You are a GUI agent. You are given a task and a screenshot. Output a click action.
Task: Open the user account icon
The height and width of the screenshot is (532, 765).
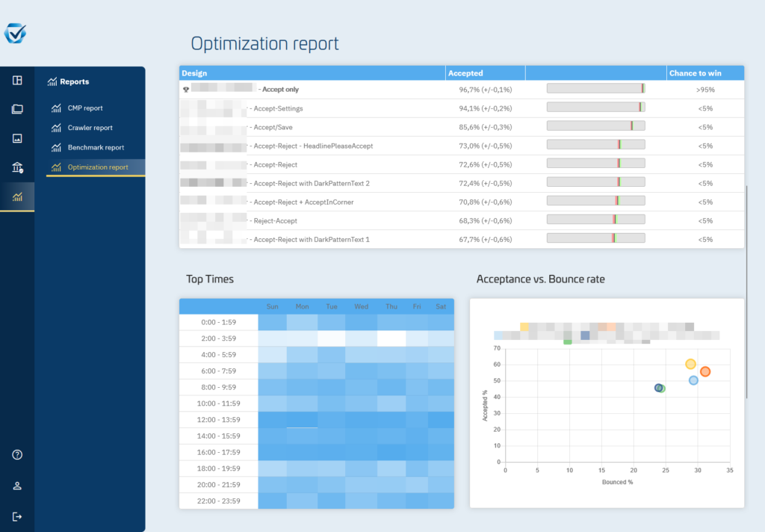17,486
